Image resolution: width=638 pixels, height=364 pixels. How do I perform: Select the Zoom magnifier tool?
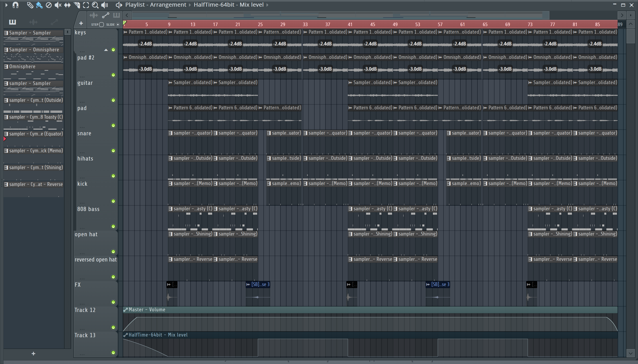tap(95, 5)
